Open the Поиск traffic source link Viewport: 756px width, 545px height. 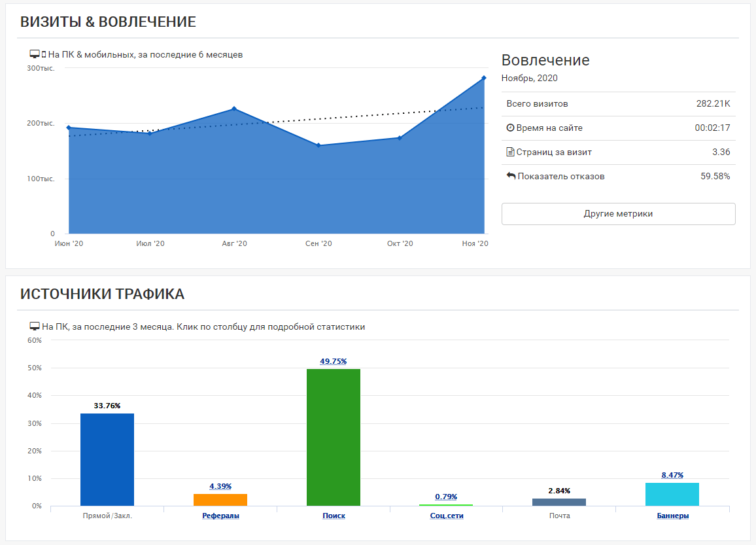tap(334, 516)
